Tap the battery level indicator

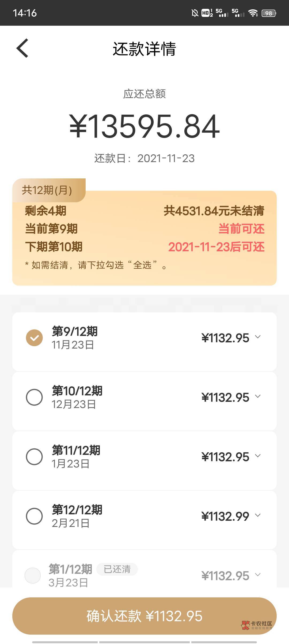pyautogui.click(x=269, y=13)
